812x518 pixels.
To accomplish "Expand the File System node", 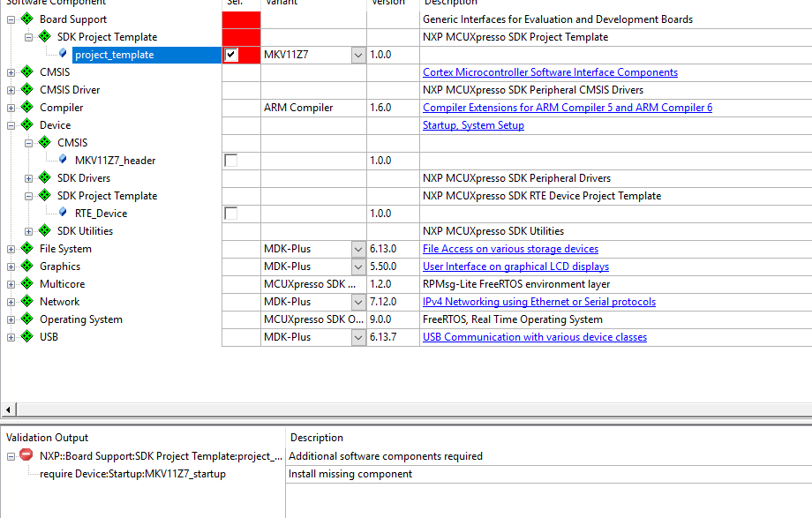I will tap(11, 250).
